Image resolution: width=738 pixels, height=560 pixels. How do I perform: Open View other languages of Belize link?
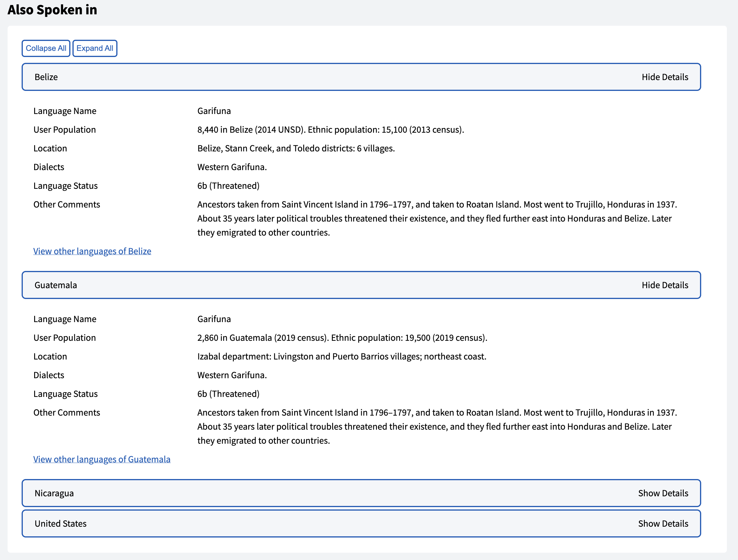92,251
